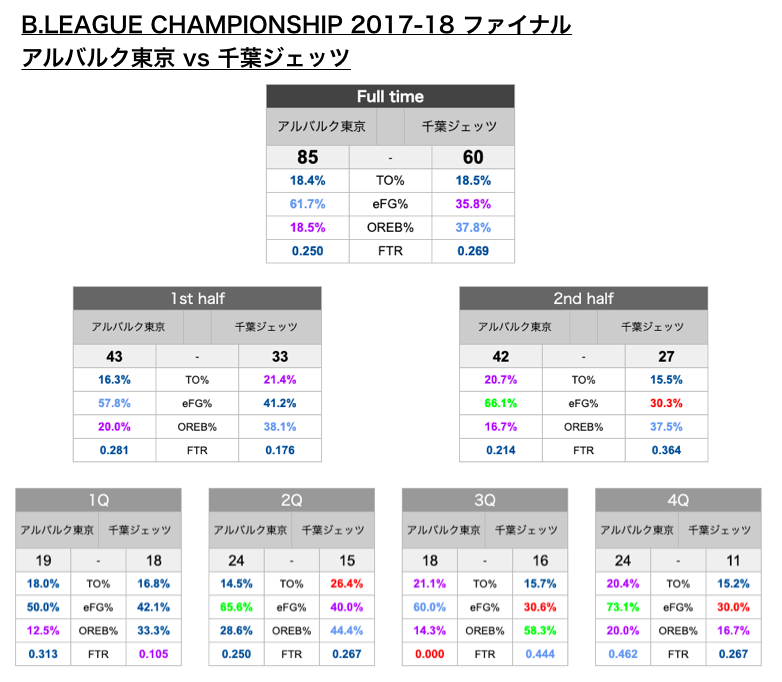This screenshot has height=682, width=782.
Task: Select the 2nd half table header
Action: (x=583, y=298)
